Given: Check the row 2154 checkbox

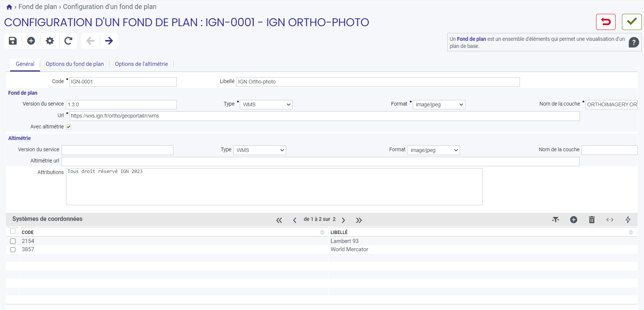Looking at the screenshot, I should [x=13, y=241].
